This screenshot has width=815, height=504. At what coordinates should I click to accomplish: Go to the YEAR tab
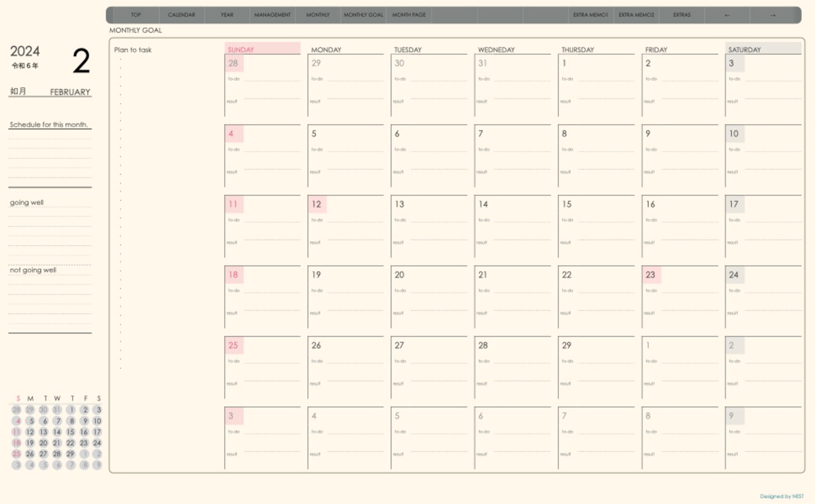227,15
